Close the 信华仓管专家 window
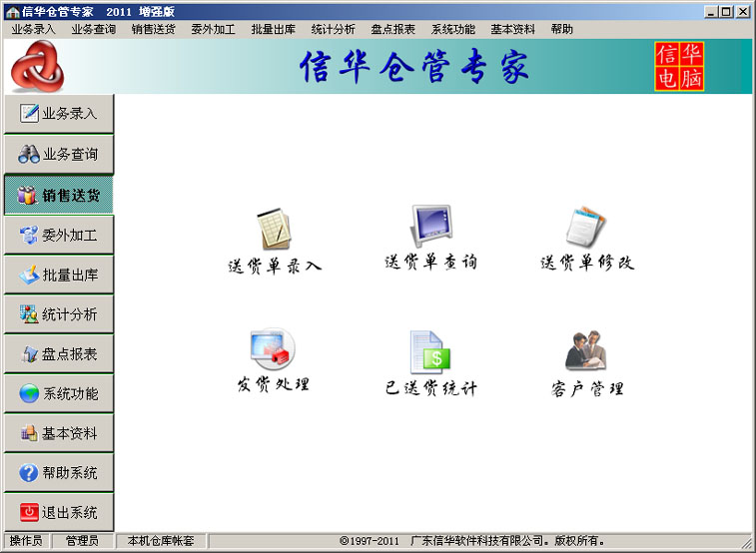 743,12
